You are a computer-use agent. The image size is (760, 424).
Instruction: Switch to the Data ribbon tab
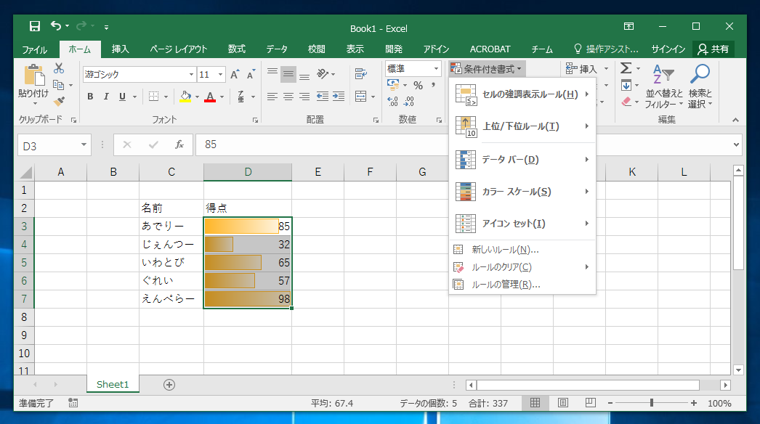276,49
